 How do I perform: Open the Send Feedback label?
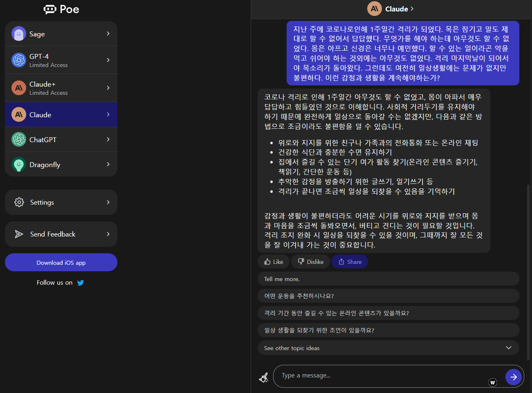pyautogui.click(x=53, y=234)
